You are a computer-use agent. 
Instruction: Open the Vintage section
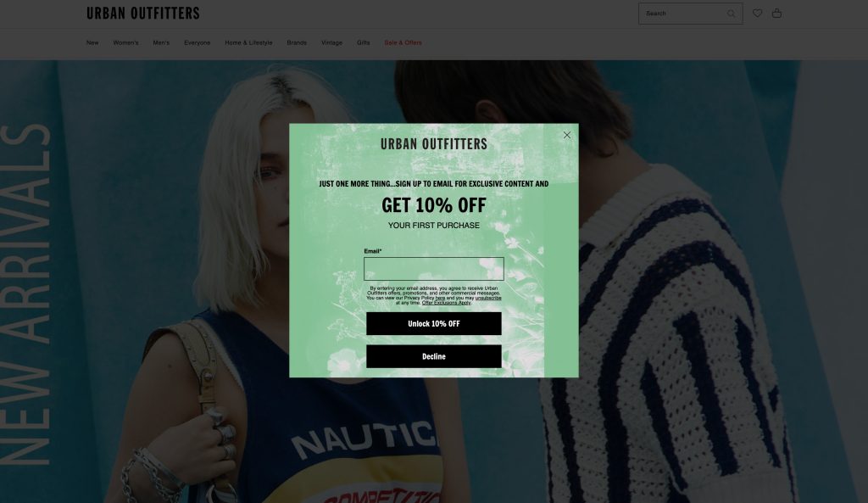tap(331, 42)
